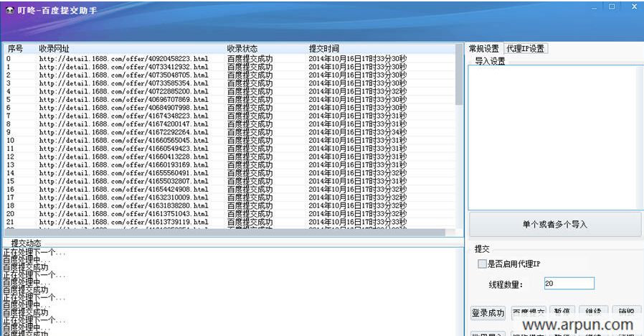Click the 收录状态 column header

coord(242,48)
